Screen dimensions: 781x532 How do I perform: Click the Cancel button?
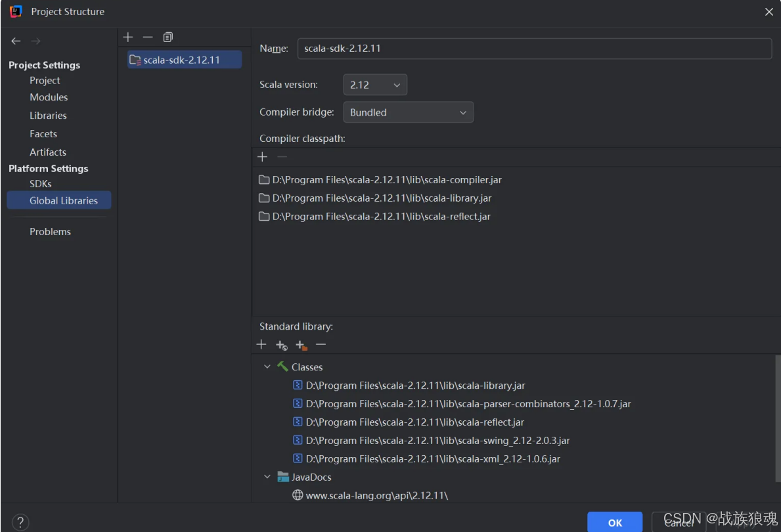(x=679, y=522)
